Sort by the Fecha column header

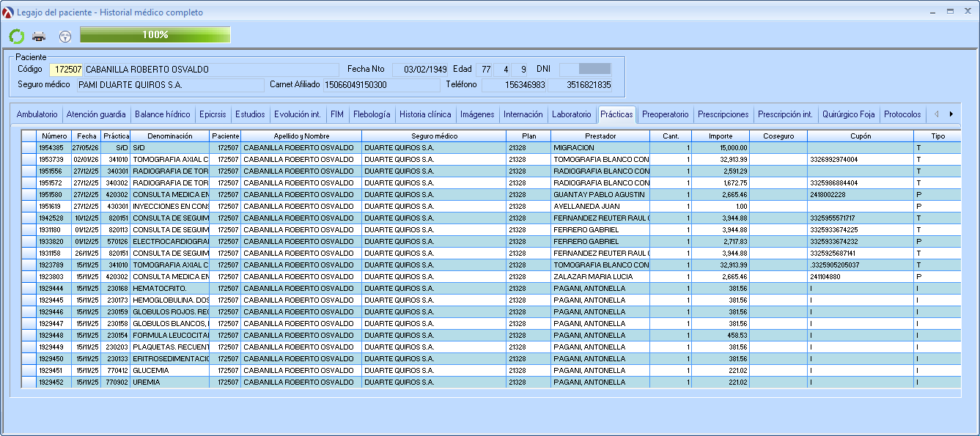pos(86,136)
